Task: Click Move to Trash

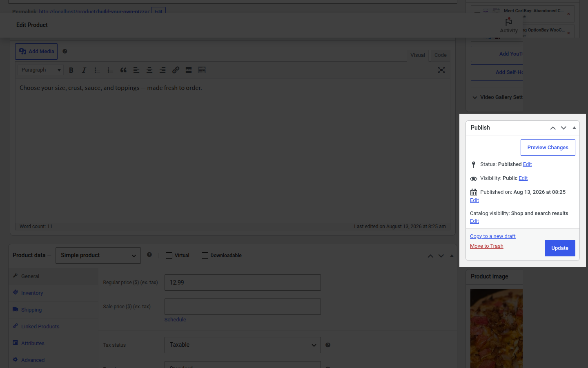Action: 487,246
